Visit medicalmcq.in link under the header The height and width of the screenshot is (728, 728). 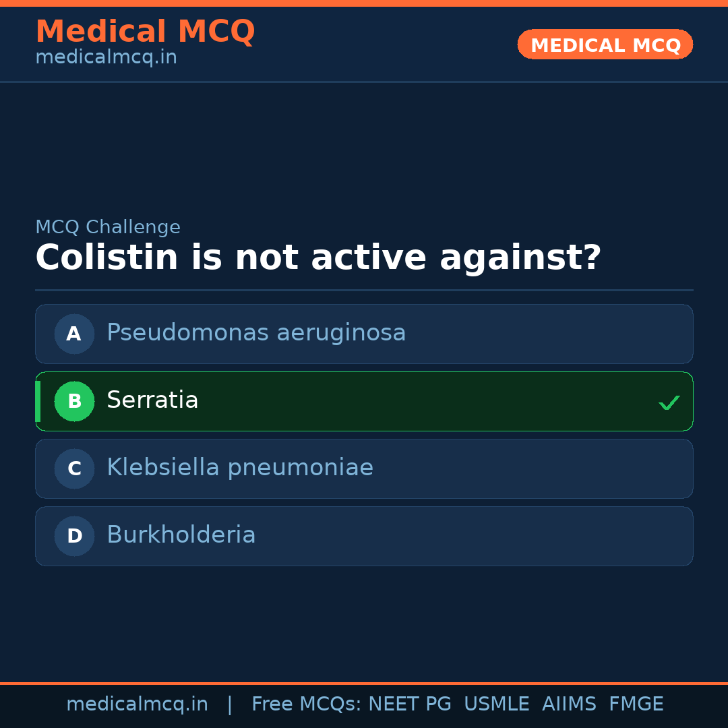[x=106, y=58]
